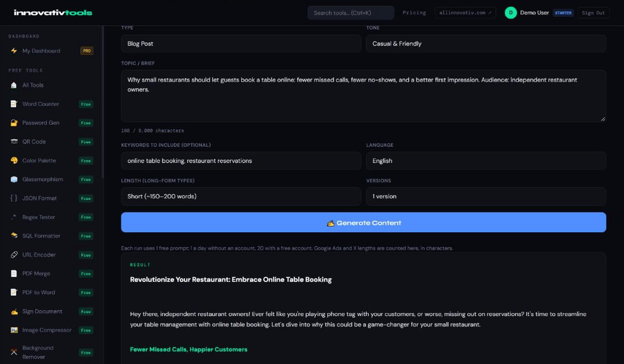The image size is (624, 364).
Task: Click the green Demo User avatar
Action: click(510, 13)
